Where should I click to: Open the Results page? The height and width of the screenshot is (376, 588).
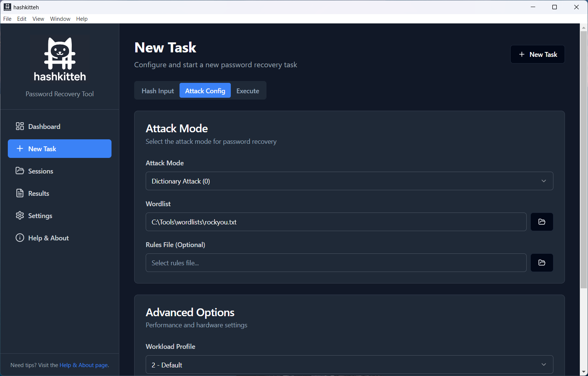(x=59, y=193)
